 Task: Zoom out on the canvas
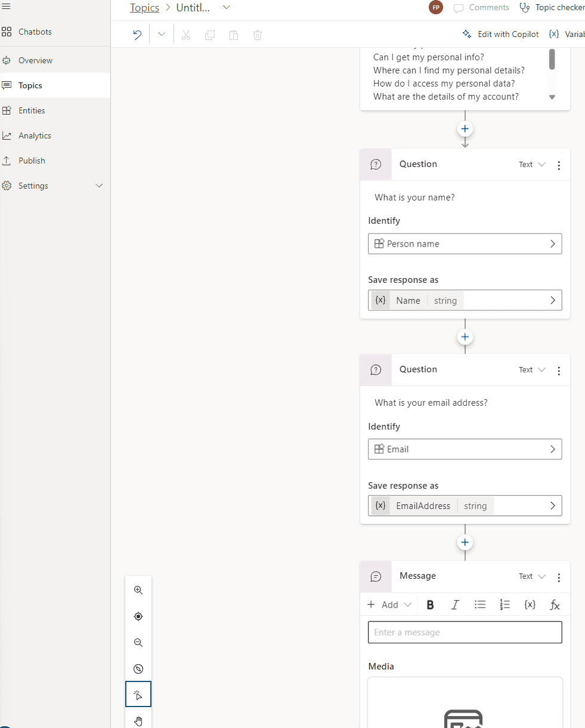(138, 643)
